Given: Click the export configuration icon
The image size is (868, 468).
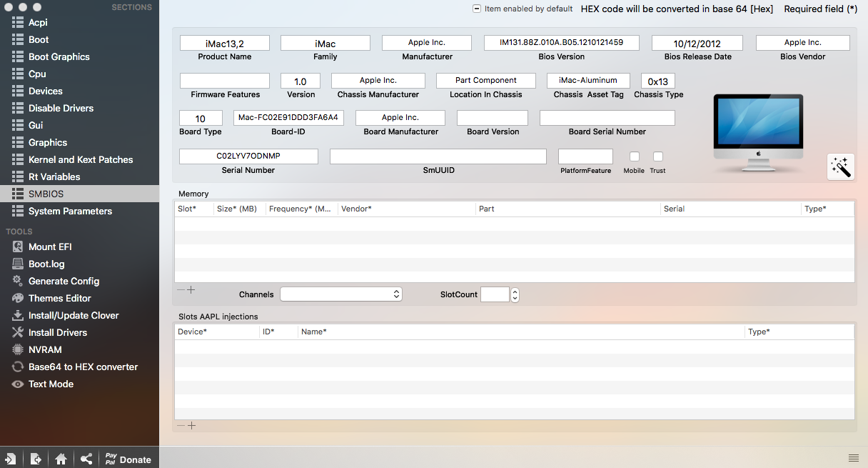Looking at the screenshot, I should (36, 459).
